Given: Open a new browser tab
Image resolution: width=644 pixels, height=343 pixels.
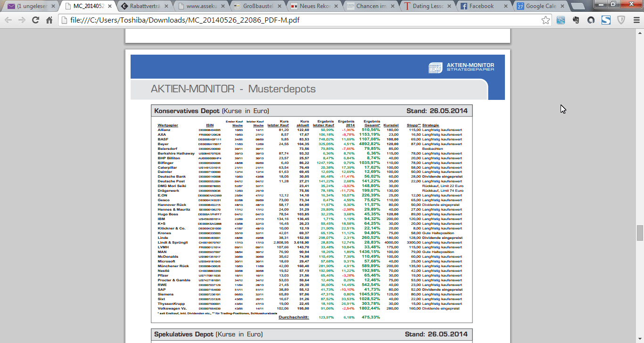Looking at the screenshot, I should click(578, 6).
